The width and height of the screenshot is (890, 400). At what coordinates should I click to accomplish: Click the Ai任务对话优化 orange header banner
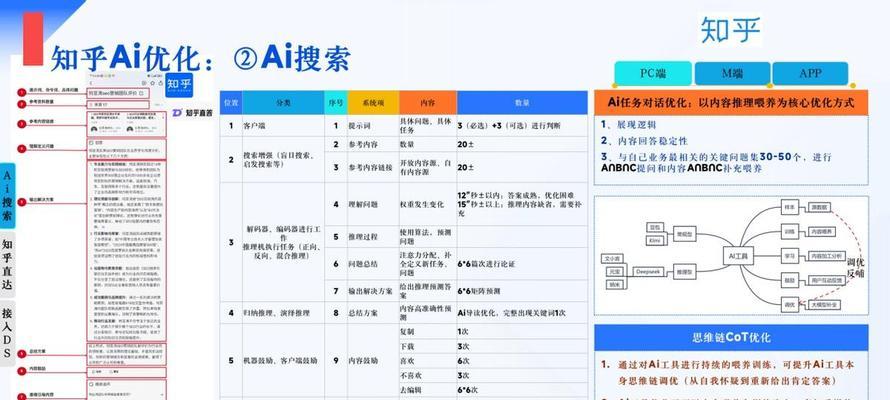732,103
